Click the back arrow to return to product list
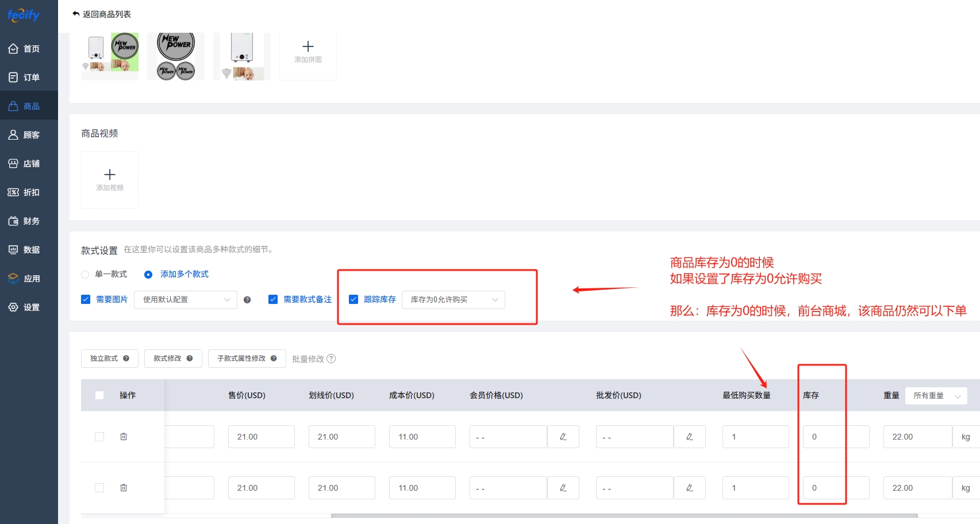This screenshot has height=524, width=980. point(76,14)
